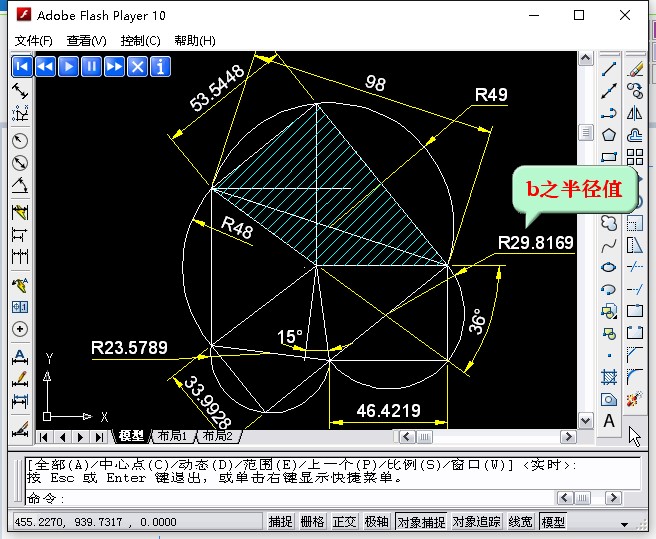Click the last-tab navigation arrow
Screen dimensions: 656x539
[99, 437]
